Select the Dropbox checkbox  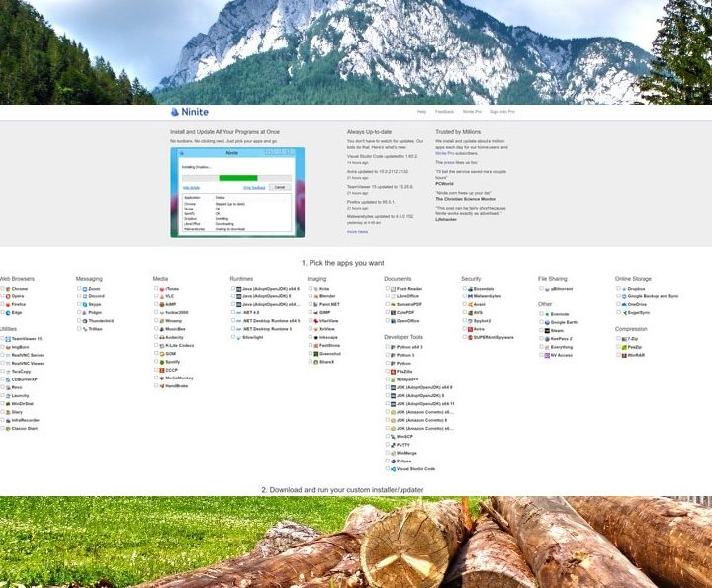pyautogui.click(x=618, y=289)
